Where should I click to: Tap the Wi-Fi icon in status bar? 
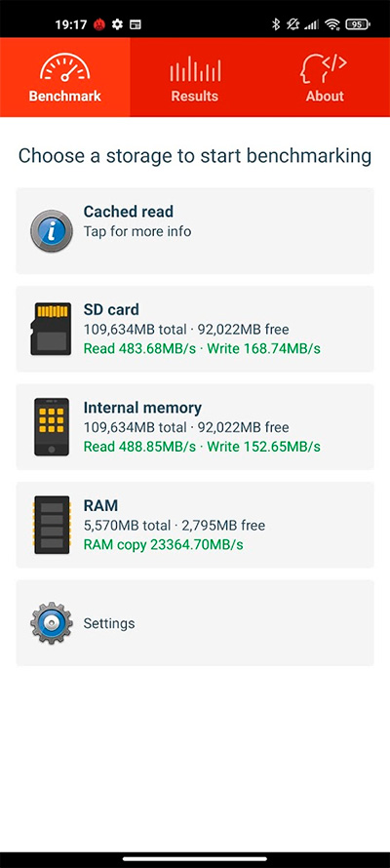coord(331,24)
